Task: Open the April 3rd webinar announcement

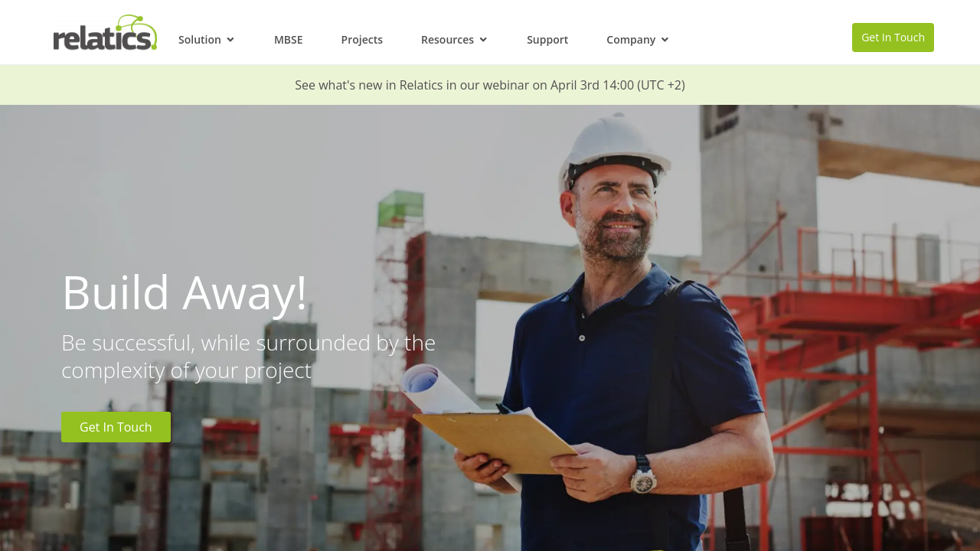Action: point(490,85)
